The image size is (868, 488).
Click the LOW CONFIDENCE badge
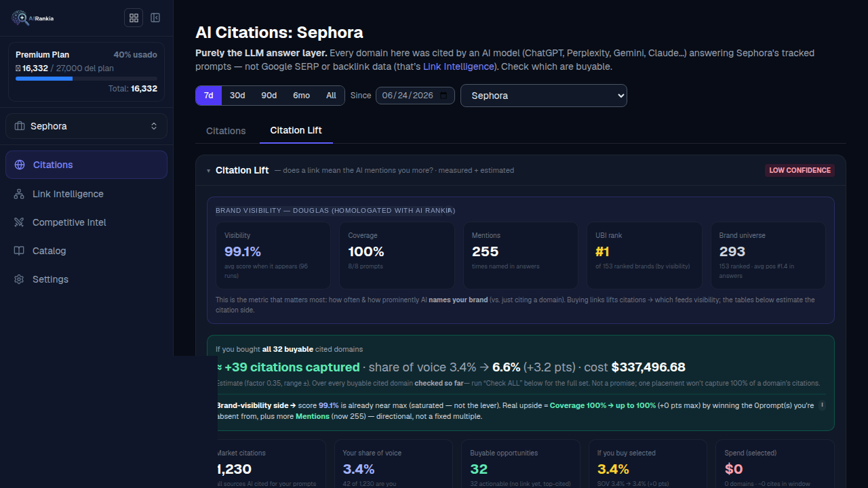(800, 170)
